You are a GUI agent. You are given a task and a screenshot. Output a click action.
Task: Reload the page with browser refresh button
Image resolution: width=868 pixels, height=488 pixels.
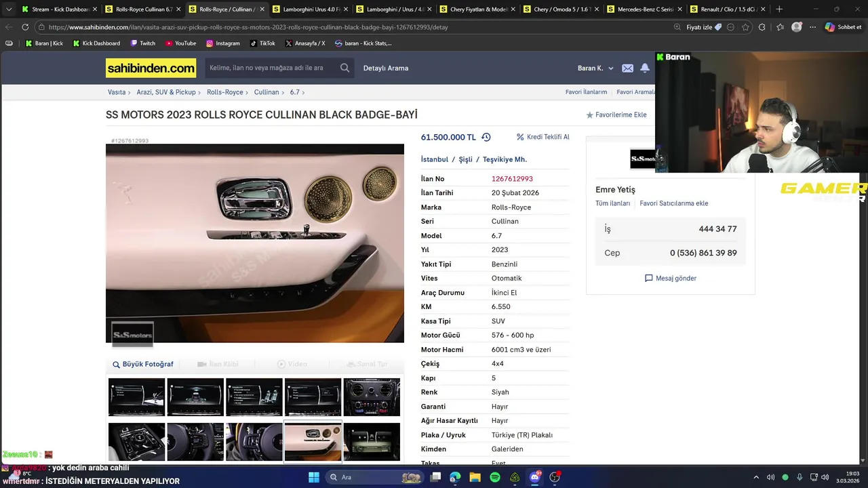coord(25,27)
